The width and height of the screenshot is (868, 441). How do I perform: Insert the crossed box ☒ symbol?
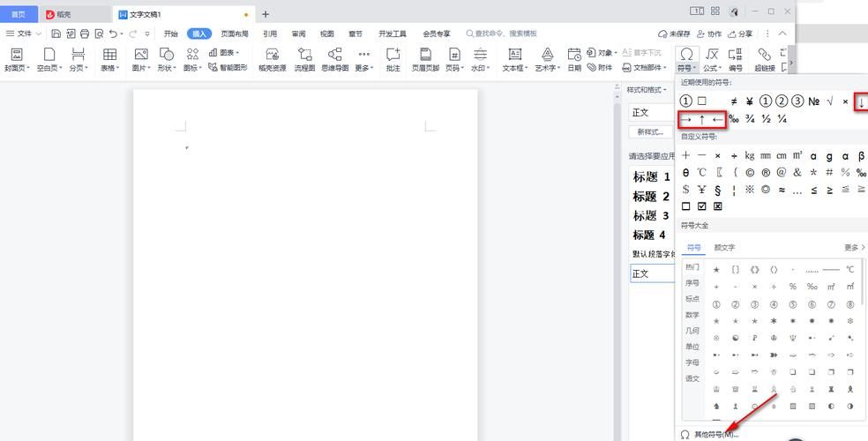click(718, 206)
